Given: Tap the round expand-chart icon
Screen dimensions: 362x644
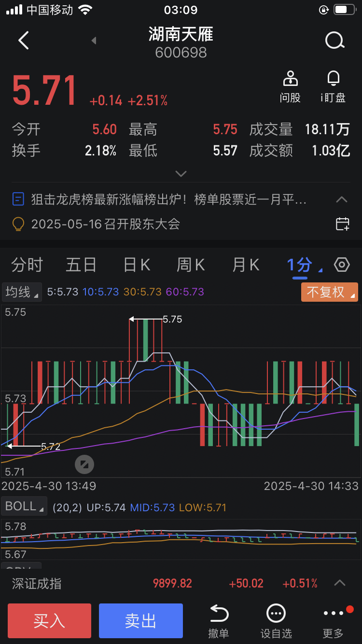Looking at the screenshot, I should click(x=84, y=465).
